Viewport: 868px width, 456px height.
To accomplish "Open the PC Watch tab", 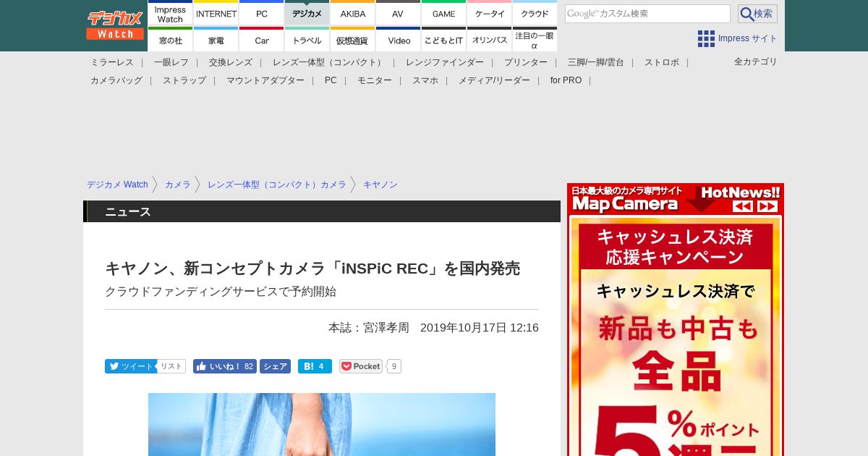I will tap(262, 13).
